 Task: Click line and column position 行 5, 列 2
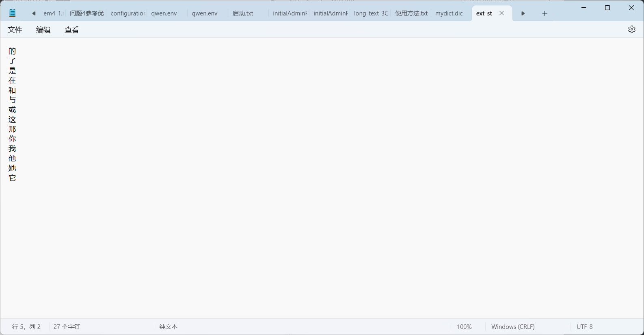26,327
